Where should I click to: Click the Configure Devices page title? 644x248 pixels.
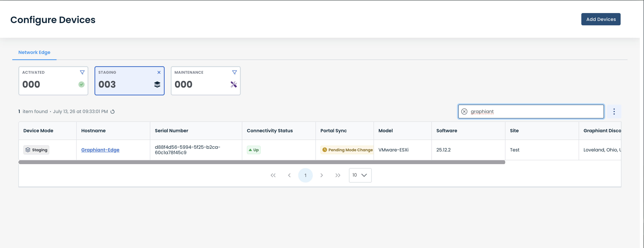pos(53,20)
